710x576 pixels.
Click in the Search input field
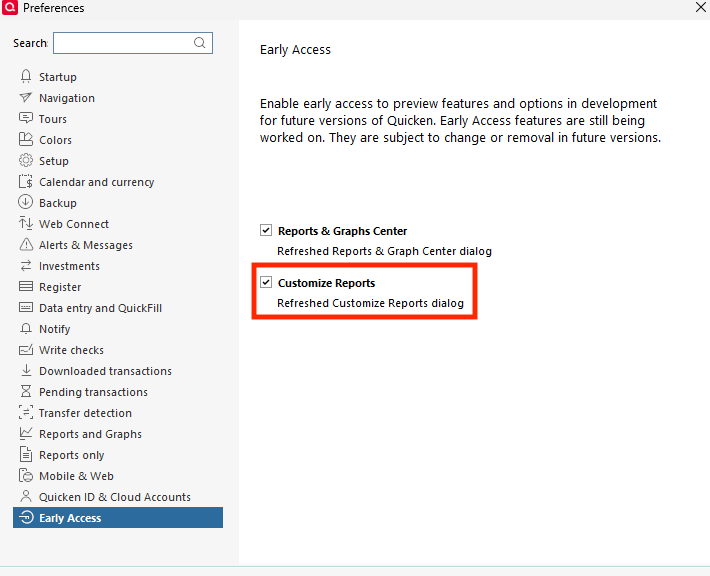(x=133, y=43)
